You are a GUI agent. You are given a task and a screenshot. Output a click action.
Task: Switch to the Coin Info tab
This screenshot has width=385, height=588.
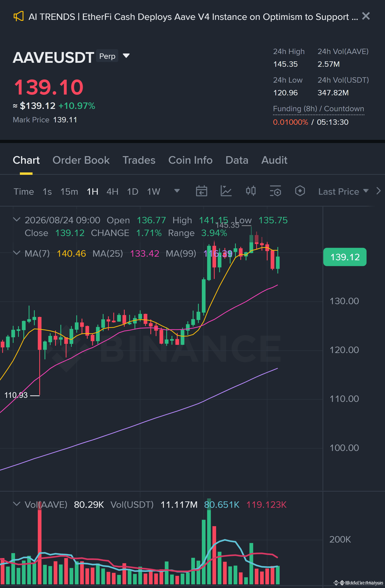point(190,160)
